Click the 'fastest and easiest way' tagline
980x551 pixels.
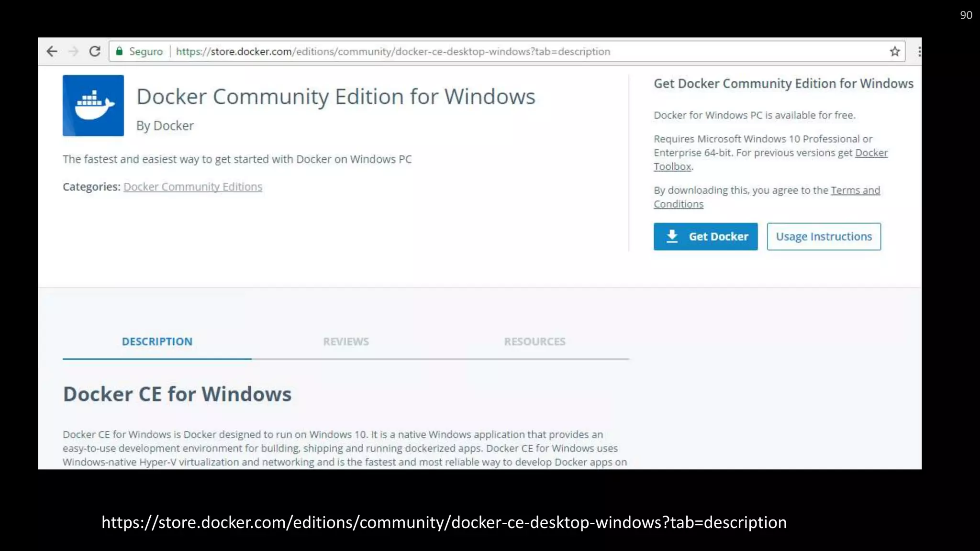click(237, 159)
